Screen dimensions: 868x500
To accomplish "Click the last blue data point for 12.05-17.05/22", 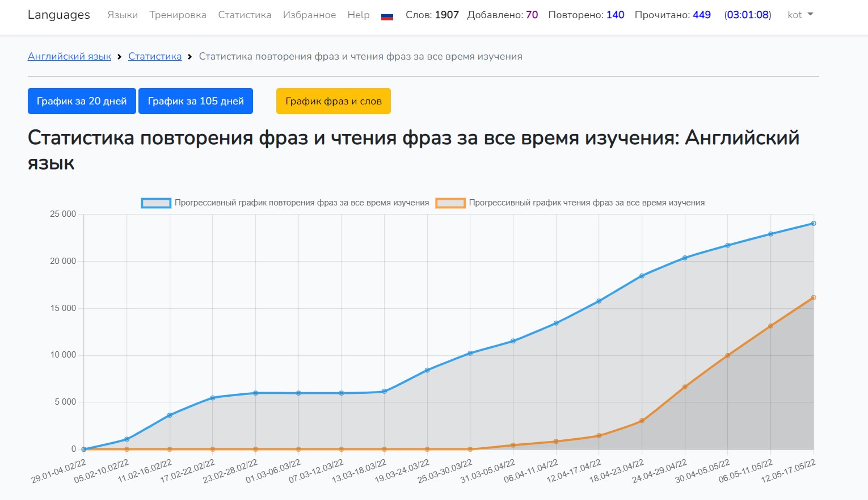I will pyautogui.click(x=813, y=224).
